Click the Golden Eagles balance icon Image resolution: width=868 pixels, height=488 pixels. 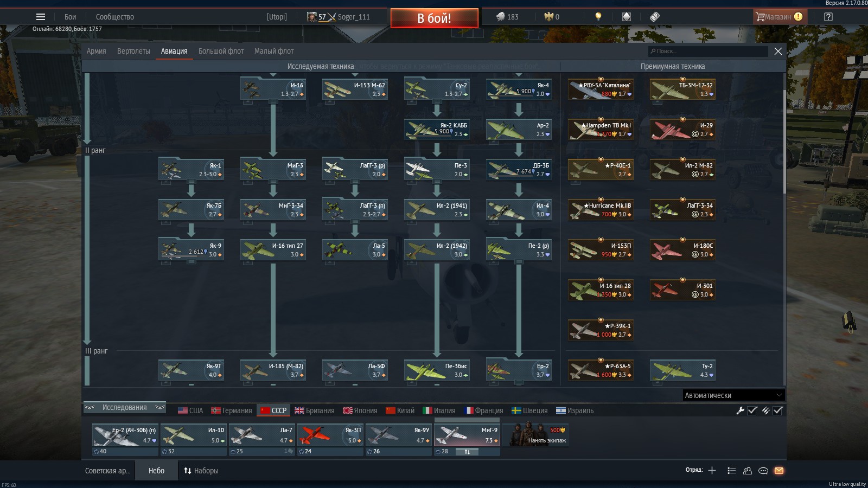(548, 17)
